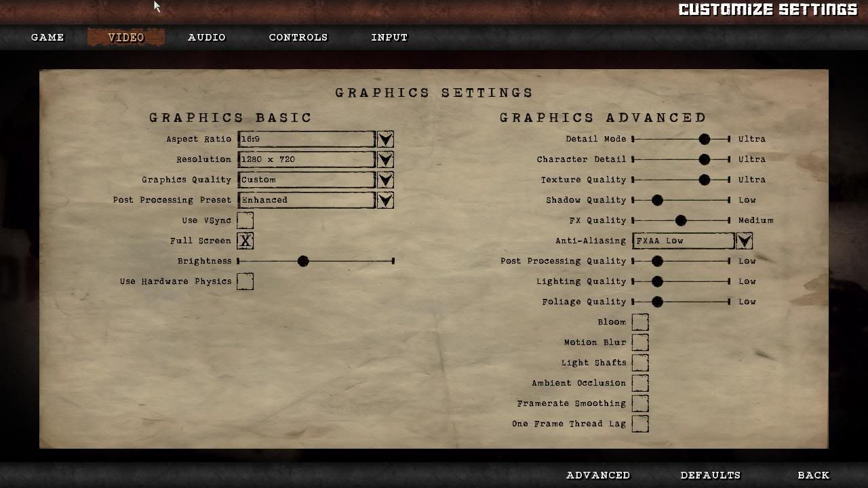Screen dimensions: 868x488
Task: Expand the Resolution dropdown list
Action: coord(384,159)
